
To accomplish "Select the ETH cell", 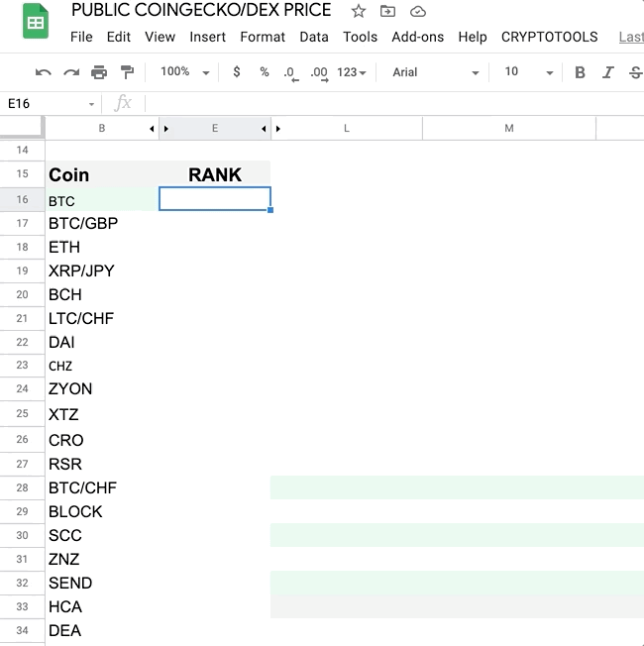I will tap(102, 247).
